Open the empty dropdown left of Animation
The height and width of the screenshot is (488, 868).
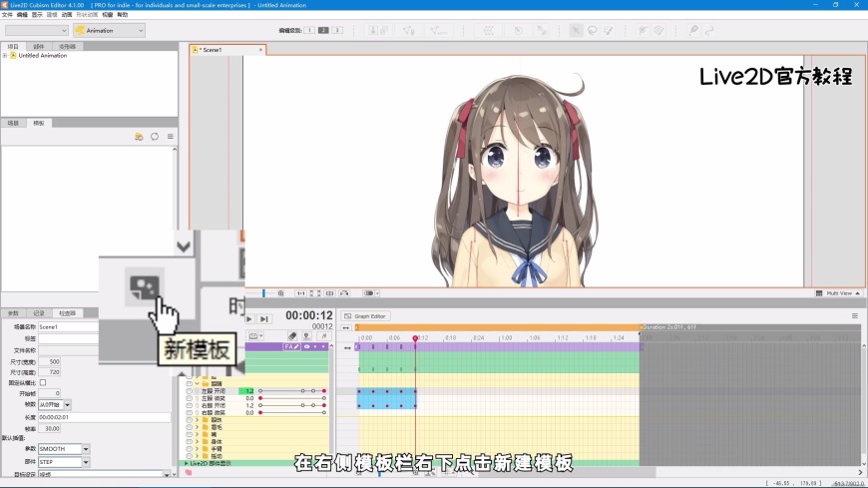tap(37, 31)
